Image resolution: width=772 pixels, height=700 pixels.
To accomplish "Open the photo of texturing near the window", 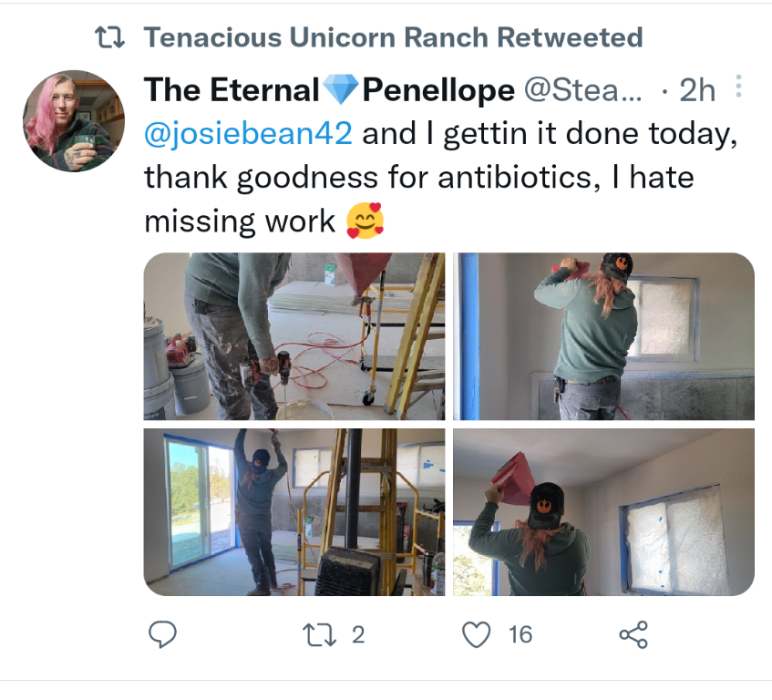I will 603,336.
